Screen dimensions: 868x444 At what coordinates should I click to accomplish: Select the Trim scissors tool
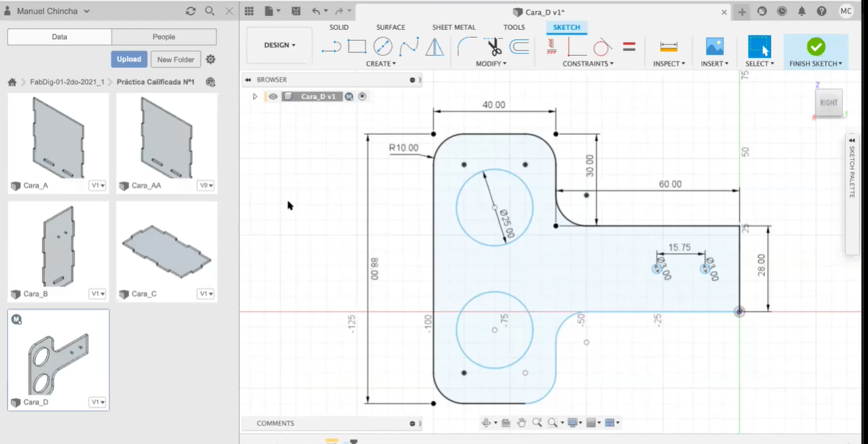click(x=493, y=47)
